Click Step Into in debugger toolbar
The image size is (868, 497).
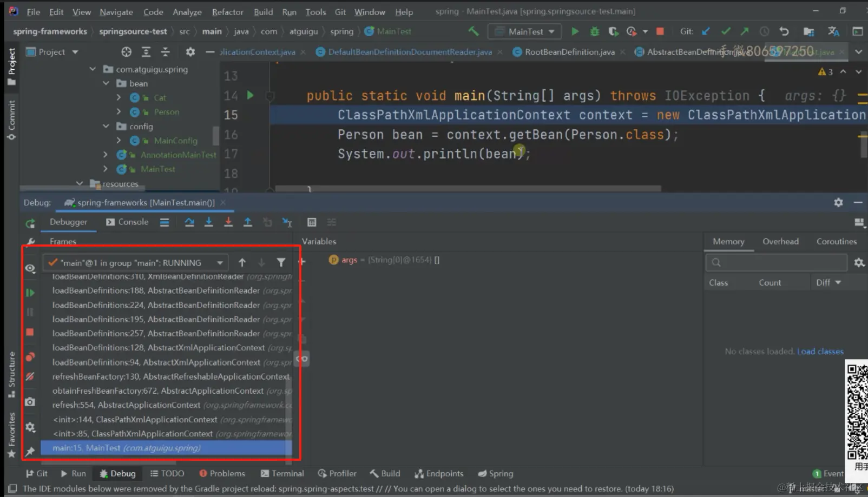coord(208,222)
